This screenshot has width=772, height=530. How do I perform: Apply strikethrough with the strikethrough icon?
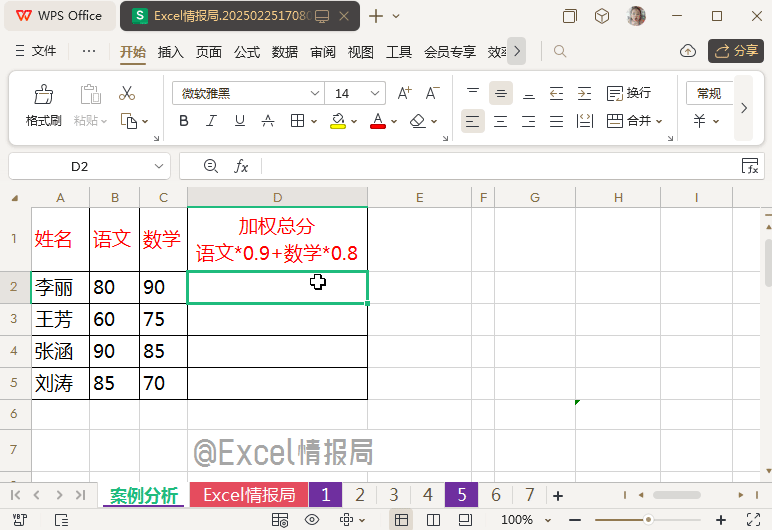(x=267, y=121)
